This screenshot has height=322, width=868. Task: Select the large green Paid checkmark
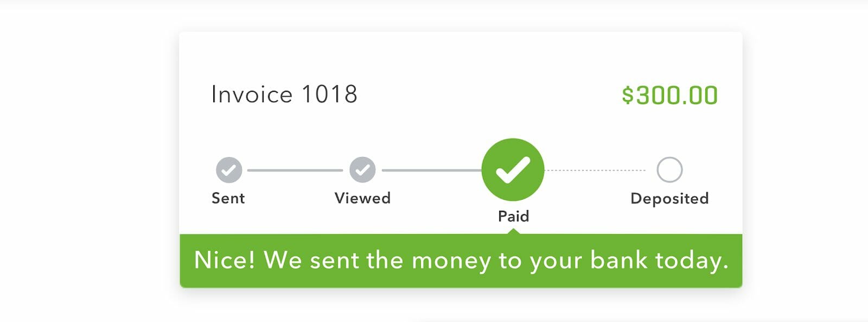click(513, 170)
